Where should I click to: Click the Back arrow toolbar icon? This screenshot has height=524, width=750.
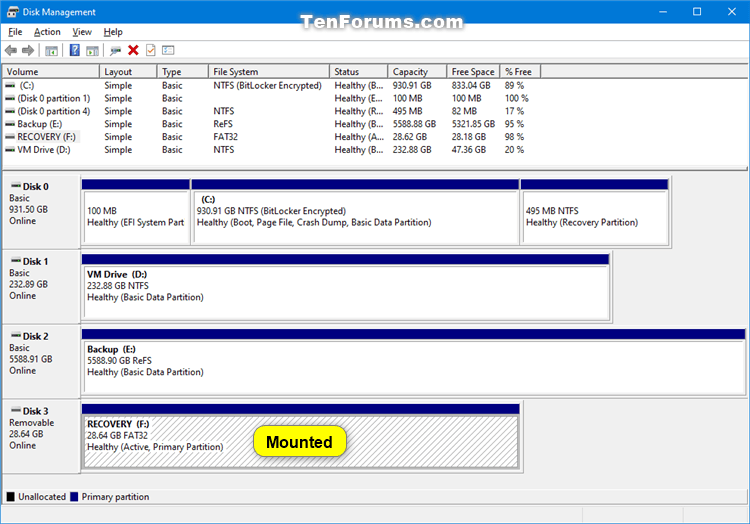11,50
